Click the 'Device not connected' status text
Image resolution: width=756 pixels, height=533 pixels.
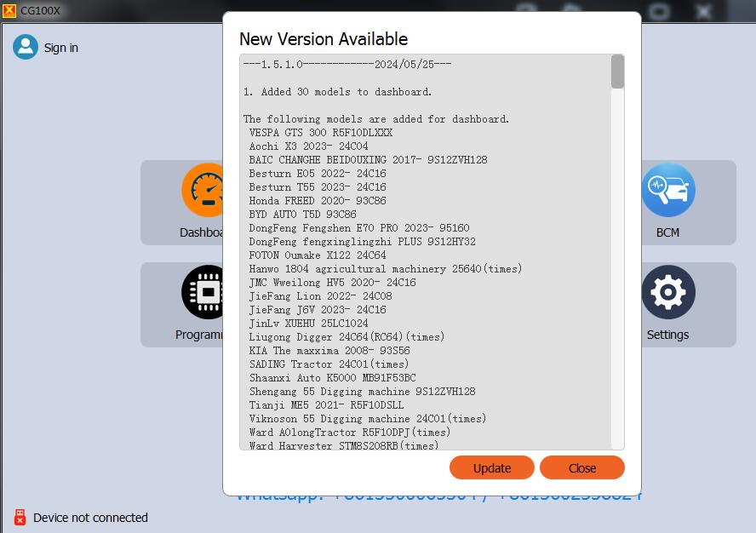(90, 518)
